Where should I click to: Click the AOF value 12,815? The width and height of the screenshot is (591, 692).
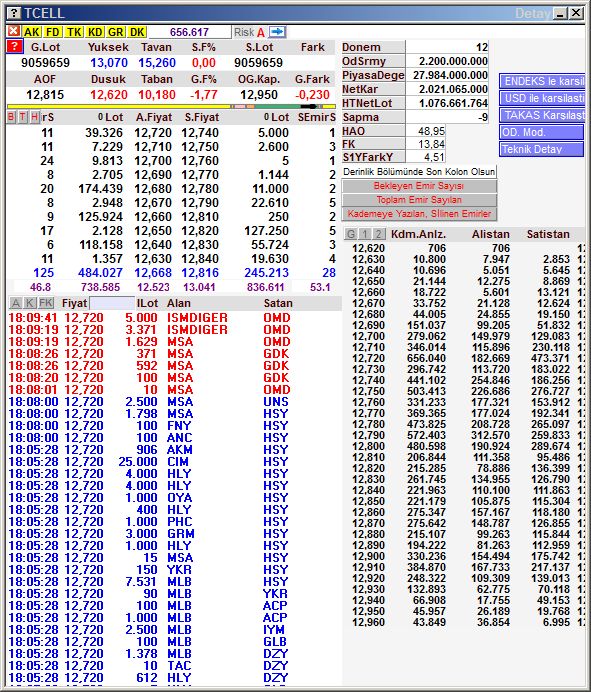tap(45, 95)
